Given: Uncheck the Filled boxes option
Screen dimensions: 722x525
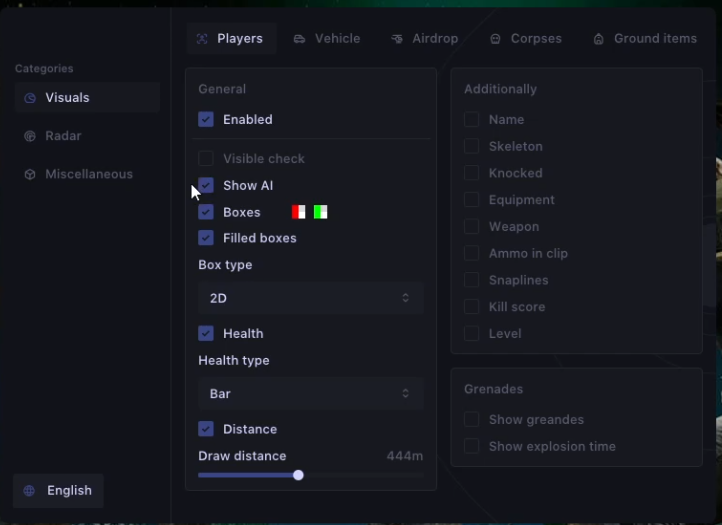Looking at the screenshot, I should 206,238.
